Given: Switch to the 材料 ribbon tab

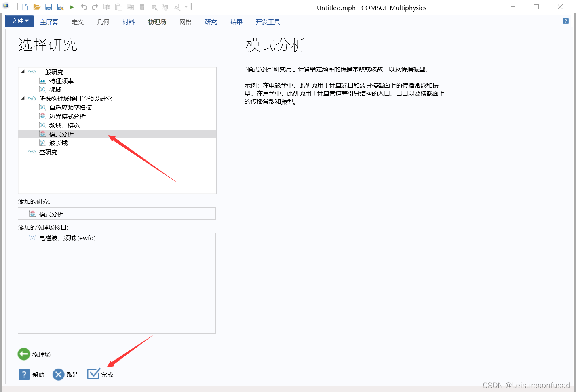Looking at the screenshot, I should [128, 22].
